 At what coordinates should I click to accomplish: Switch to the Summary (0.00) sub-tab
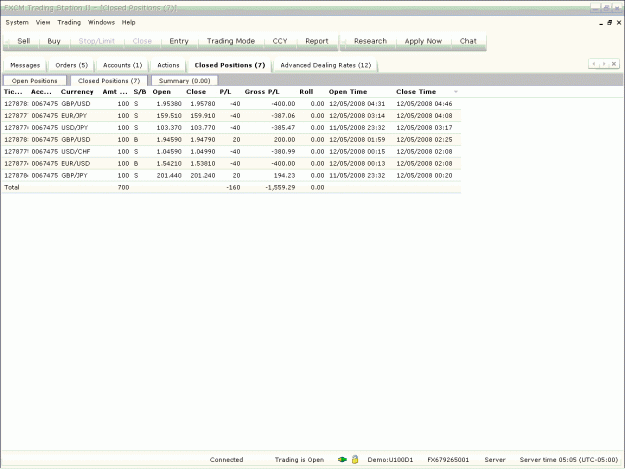pyautogui.click(x=185, y=81)
